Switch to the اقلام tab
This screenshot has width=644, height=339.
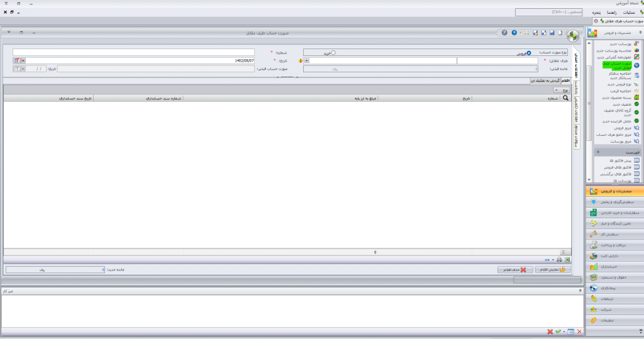pos(566,81)
